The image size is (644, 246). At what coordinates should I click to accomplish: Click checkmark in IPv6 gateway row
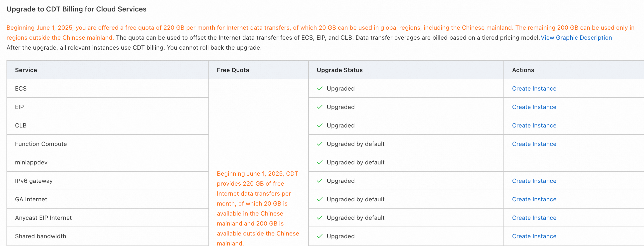pyautogui.click(x=320, y=181)
